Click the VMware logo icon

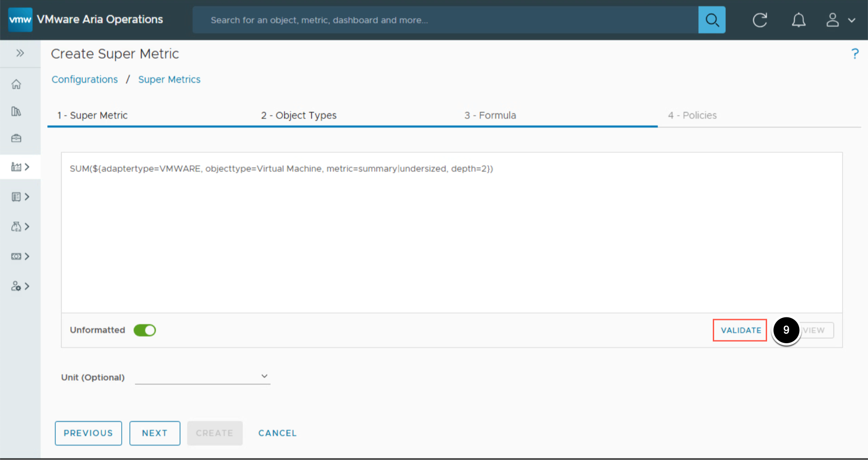click(20, 19)
